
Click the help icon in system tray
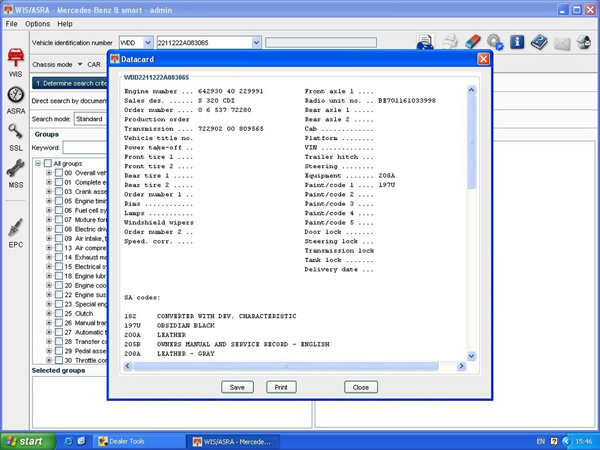[x=554, y=441]
